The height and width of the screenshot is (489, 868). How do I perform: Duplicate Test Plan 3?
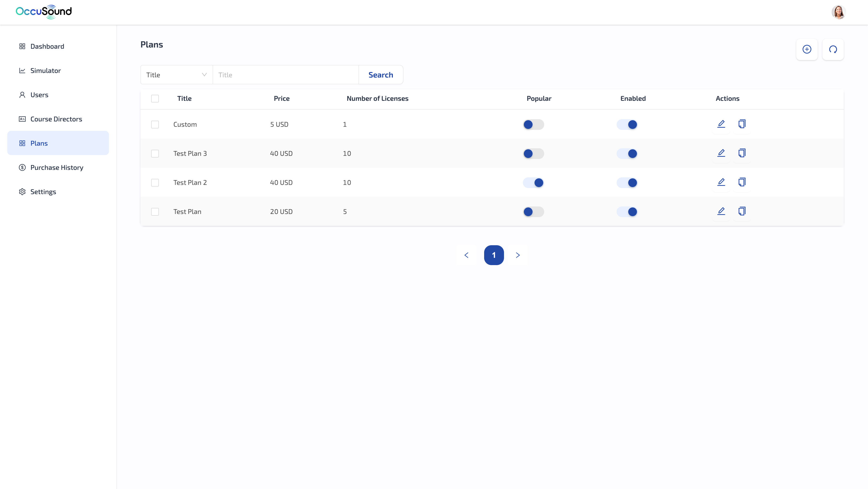tap(742, 153)
